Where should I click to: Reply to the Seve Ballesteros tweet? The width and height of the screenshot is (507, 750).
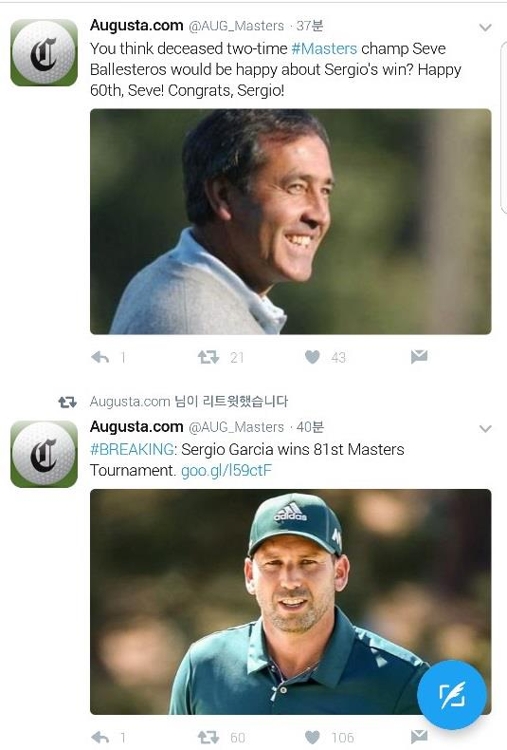(100, 357)
